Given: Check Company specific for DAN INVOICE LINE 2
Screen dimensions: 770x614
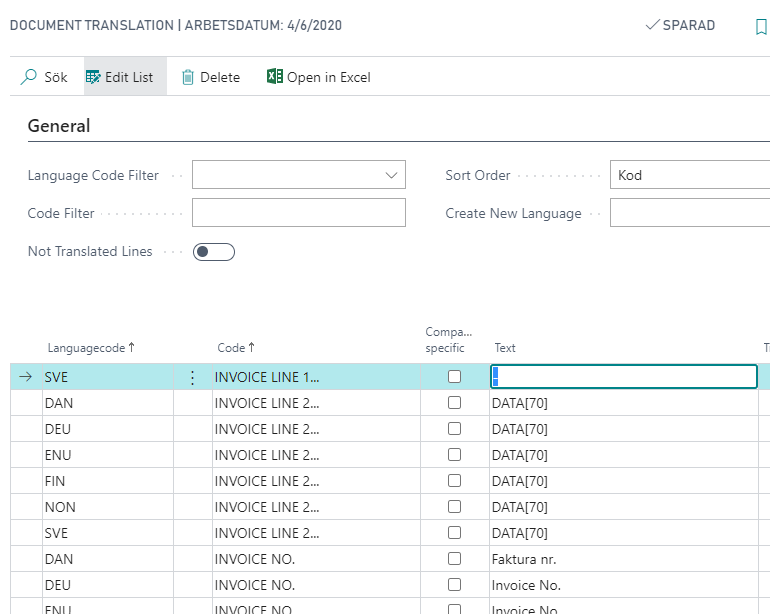Looking at the screenshot, I should (x=454, y=403).
